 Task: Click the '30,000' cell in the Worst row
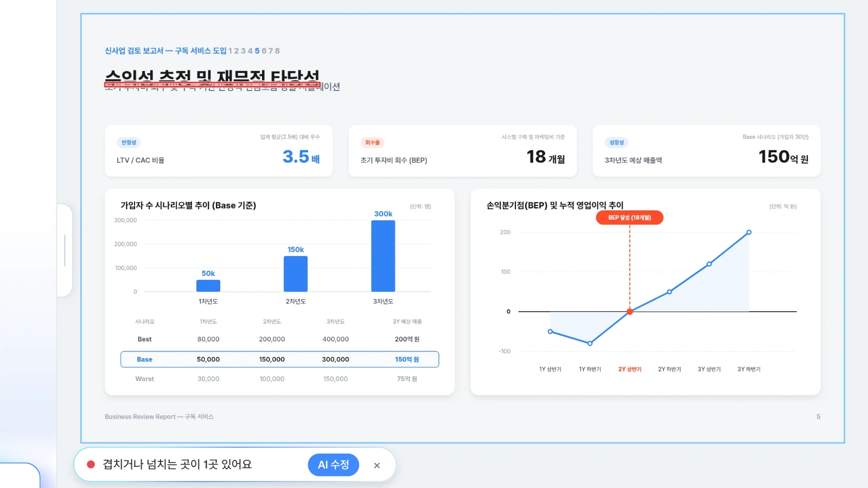coord(208,379)
